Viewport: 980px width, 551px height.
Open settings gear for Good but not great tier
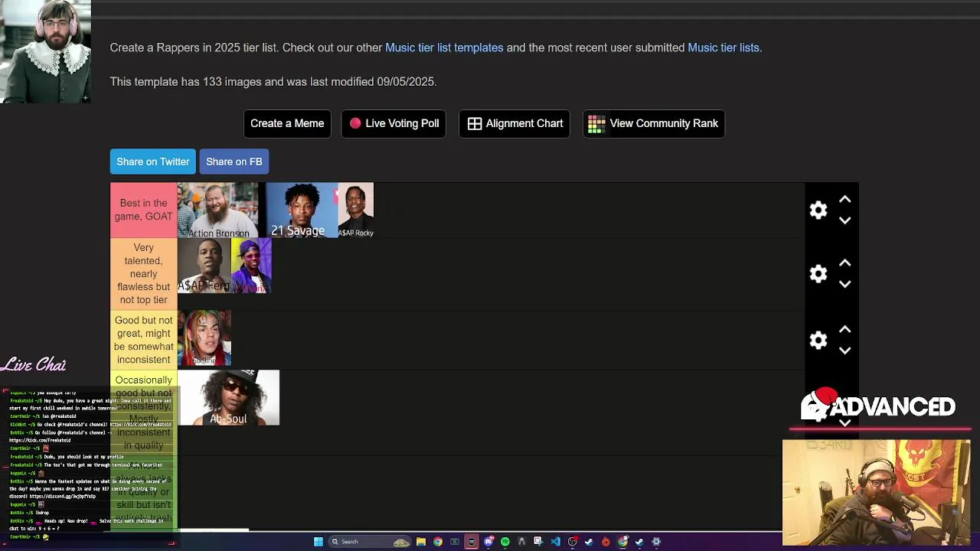818,340
